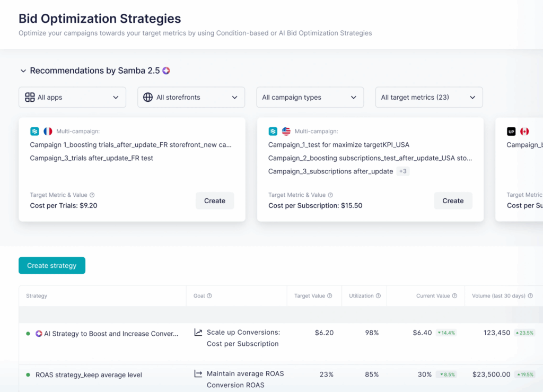Click the Create strategy button
The width and height of the screenshot is (543, 392).
(51, 265)
